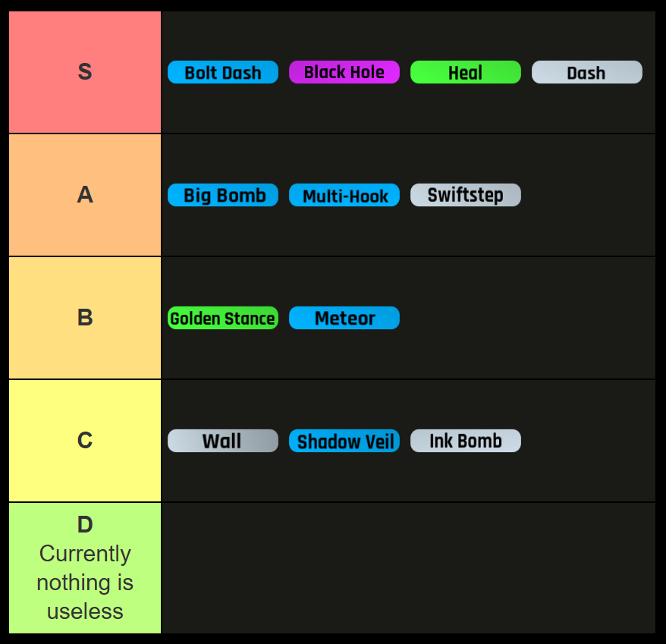
Task: Click the empty D tier row area
Action: pos(408,567)
